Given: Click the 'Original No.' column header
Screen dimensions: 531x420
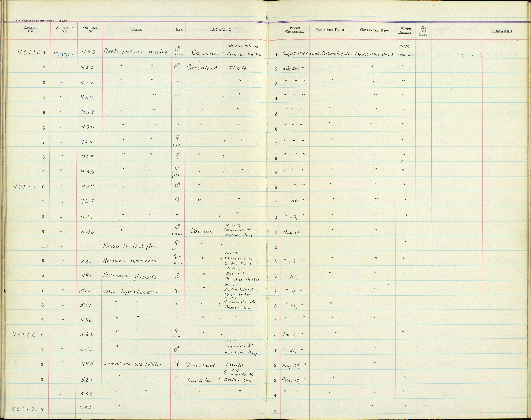Looking at the screenshot, I should [91, 29].
